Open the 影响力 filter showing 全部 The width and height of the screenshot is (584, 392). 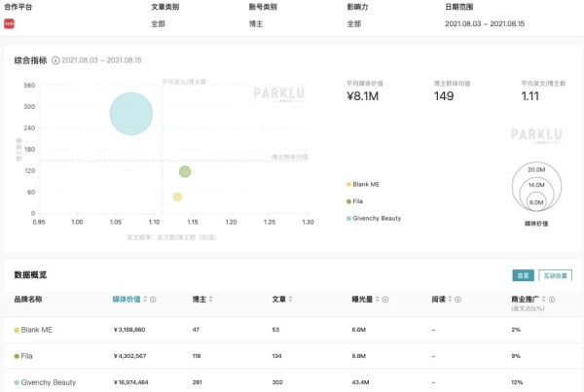[354, 23]
